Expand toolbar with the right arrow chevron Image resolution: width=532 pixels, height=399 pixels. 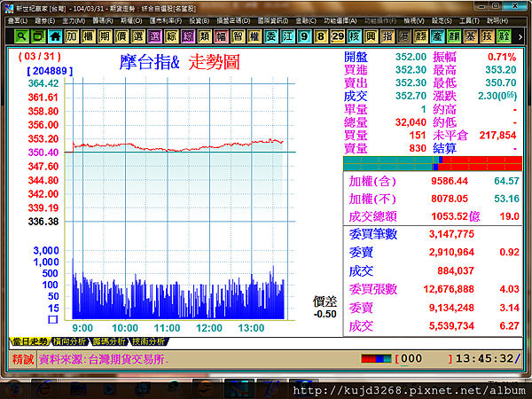tap(520, 36)
